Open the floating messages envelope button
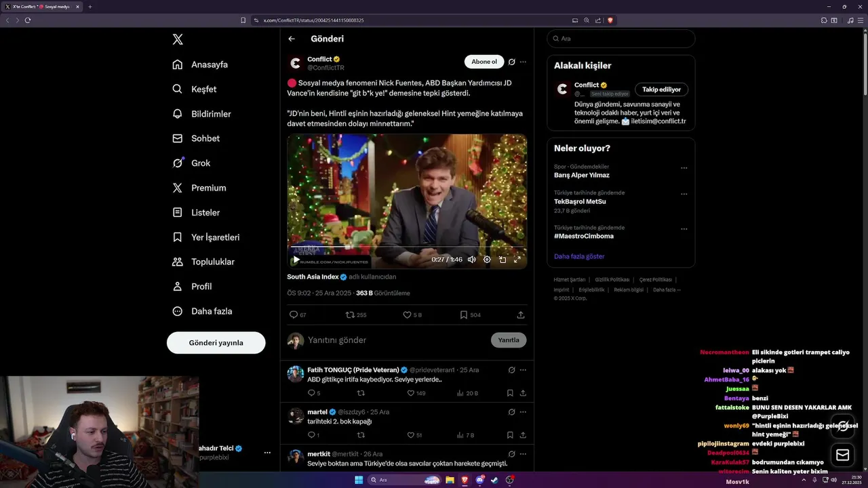868x488 pixels. coord(843,455)
